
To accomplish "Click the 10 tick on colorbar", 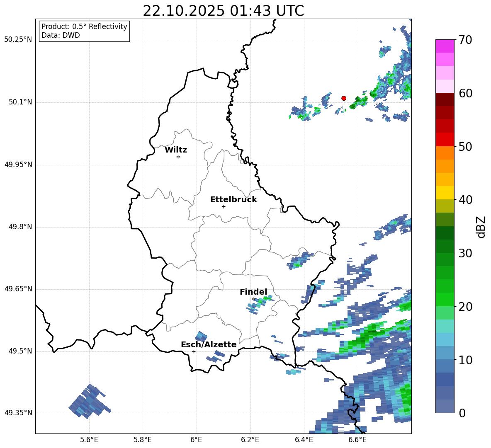I will pyautogui.click(x=465, y=360).
